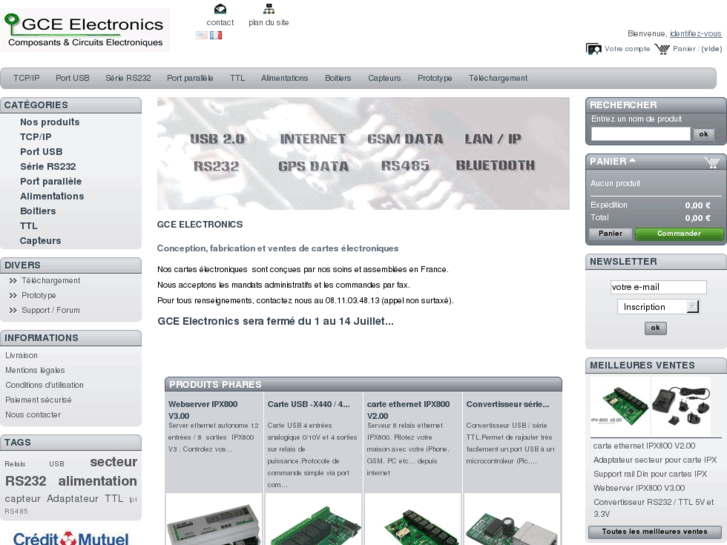Select Nos produits in the categories sidebar
The height and width of the screenshot is (545, 727).
(50, 122)
